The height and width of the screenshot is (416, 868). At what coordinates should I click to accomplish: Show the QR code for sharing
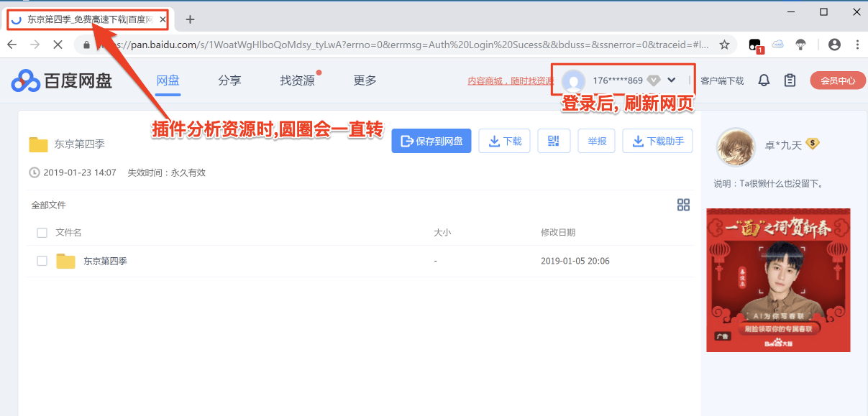(x=554, y=141)
